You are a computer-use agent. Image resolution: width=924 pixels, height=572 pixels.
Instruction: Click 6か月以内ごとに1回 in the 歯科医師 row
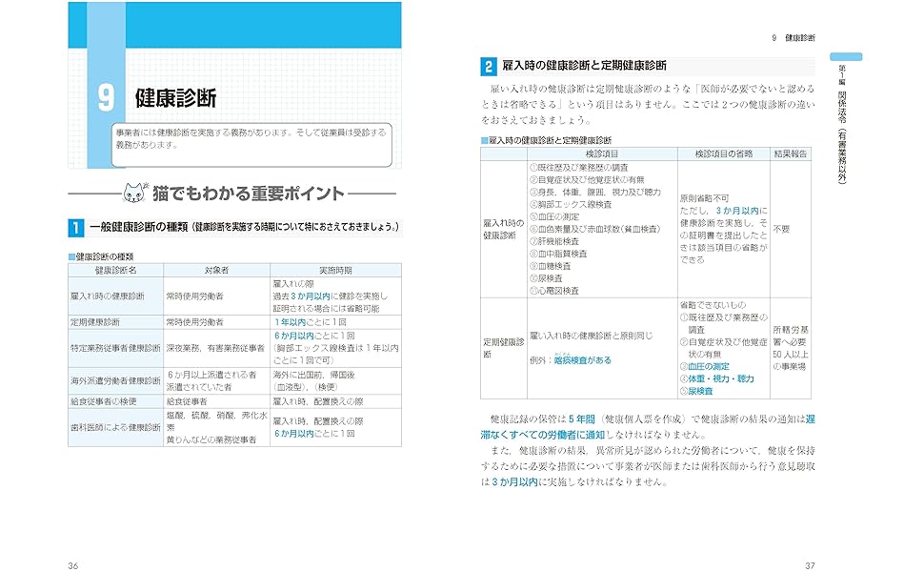(314, 434)
